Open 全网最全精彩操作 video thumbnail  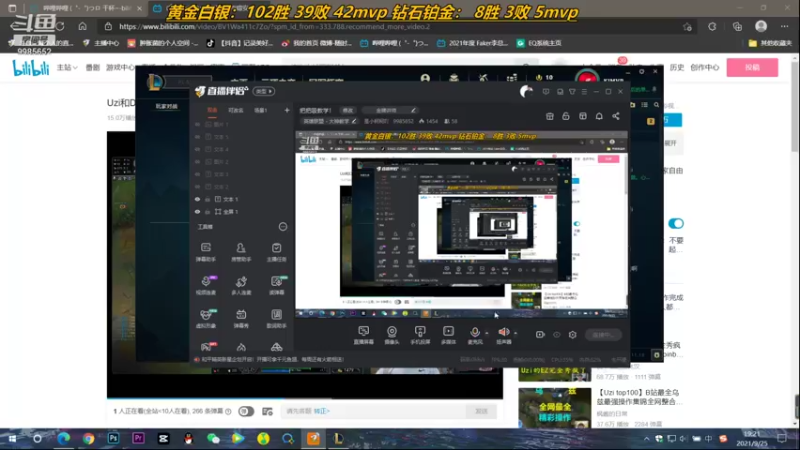point(555,408)
